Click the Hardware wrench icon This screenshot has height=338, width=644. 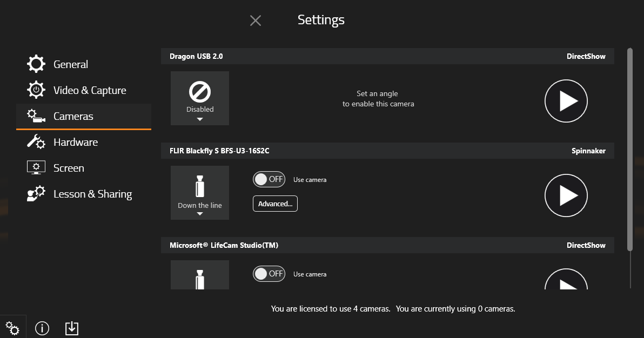[x=36, y=141]
